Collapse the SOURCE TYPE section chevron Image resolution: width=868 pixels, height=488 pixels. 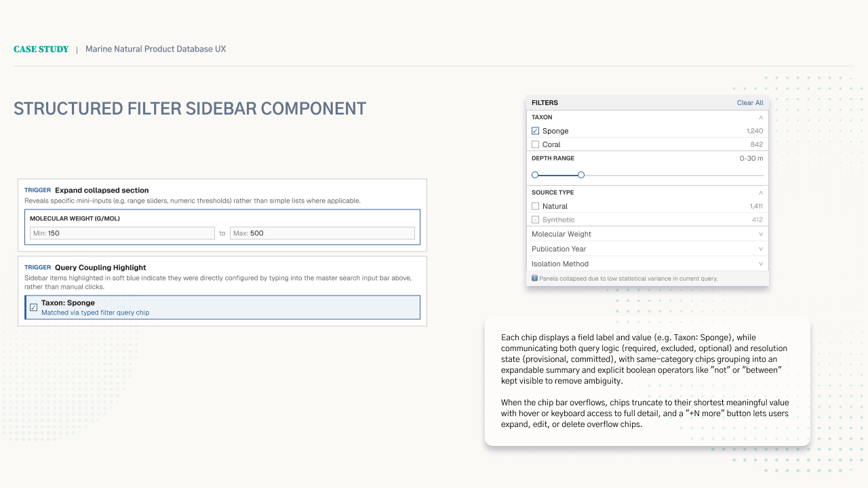[x=761, y=192]
